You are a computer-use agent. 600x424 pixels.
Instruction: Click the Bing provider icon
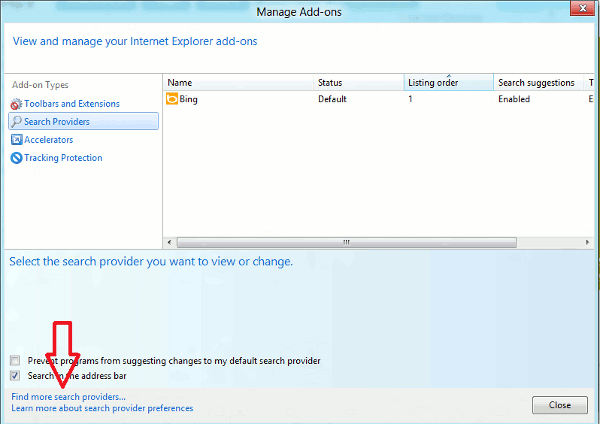[x=172, y=99]
